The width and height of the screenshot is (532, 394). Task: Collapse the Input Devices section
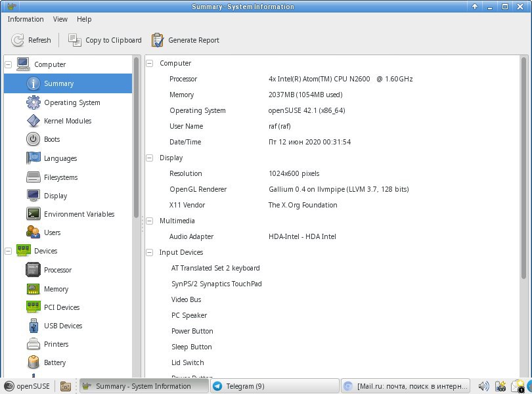click(x=149, y=252)
